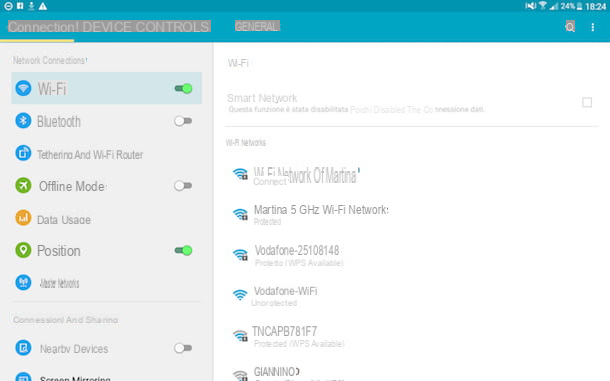Open Tethering And Wi-Fi Router settings
Viewport: 610px width, 381px height.
coord(106,154)
